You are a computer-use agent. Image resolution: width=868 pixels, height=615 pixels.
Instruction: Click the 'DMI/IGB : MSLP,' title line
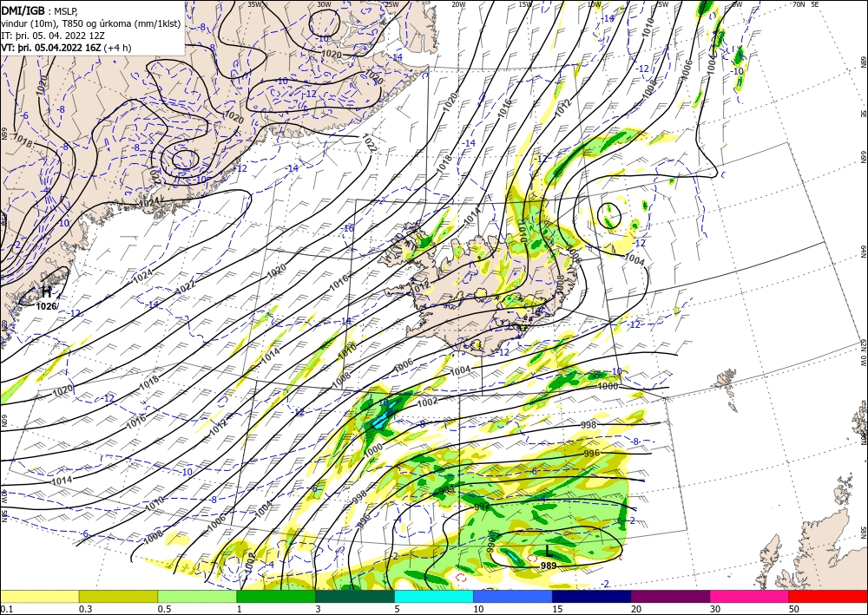pos(40,10)
